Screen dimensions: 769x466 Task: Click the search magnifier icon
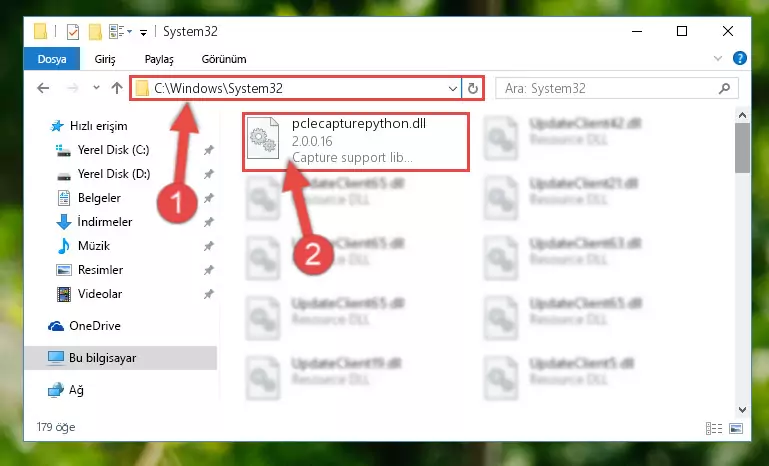click(x=724, y=88)
